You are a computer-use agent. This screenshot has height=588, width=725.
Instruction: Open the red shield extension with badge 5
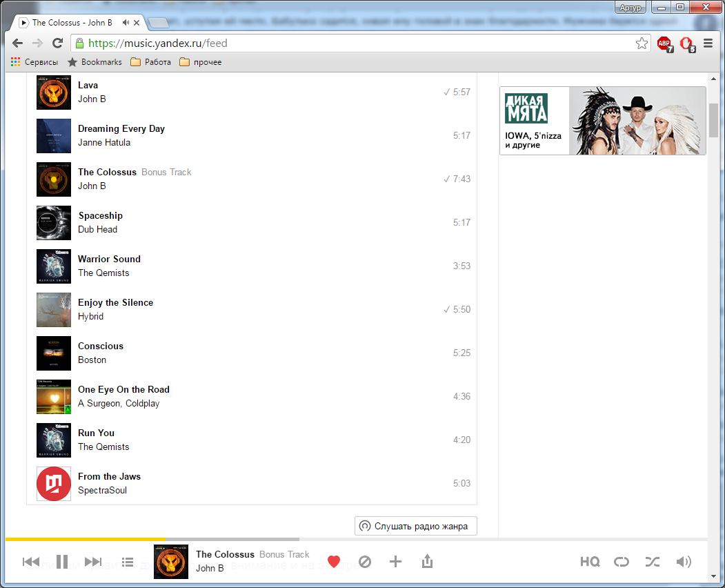click(688, 44)
